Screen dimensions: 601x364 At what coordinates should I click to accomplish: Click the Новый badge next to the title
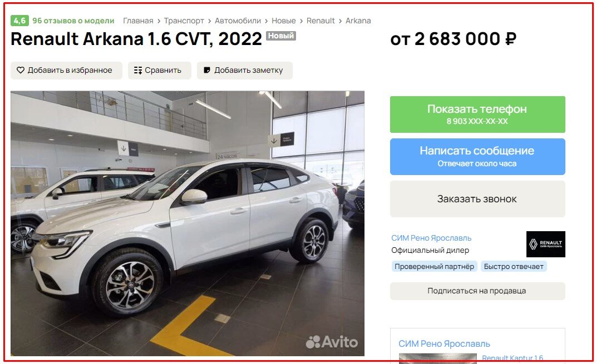pyautogui.click(x=281, y=36)
